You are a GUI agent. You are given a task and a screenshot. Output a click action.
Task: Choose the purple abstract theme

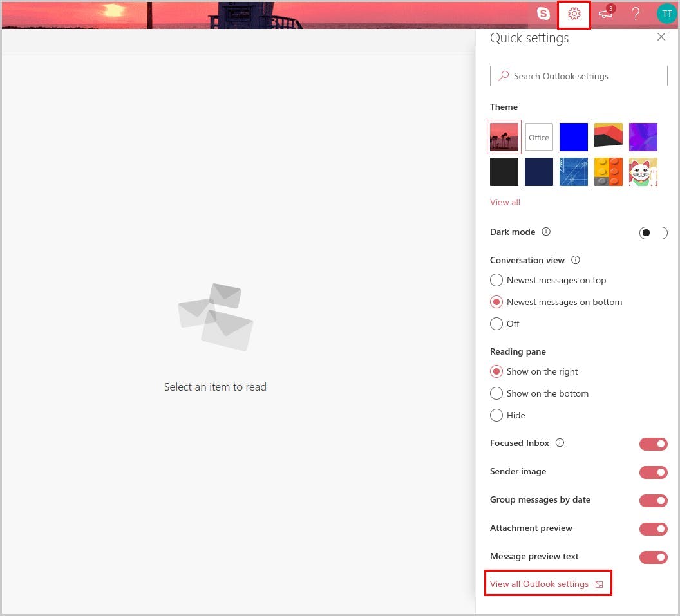643,137
